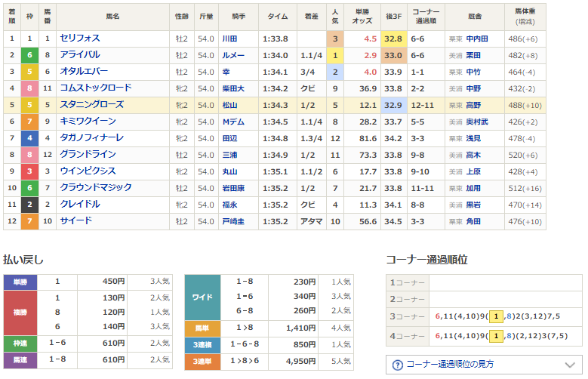
Task: Click the 複勝 payout label
Action: click(20, 313)
